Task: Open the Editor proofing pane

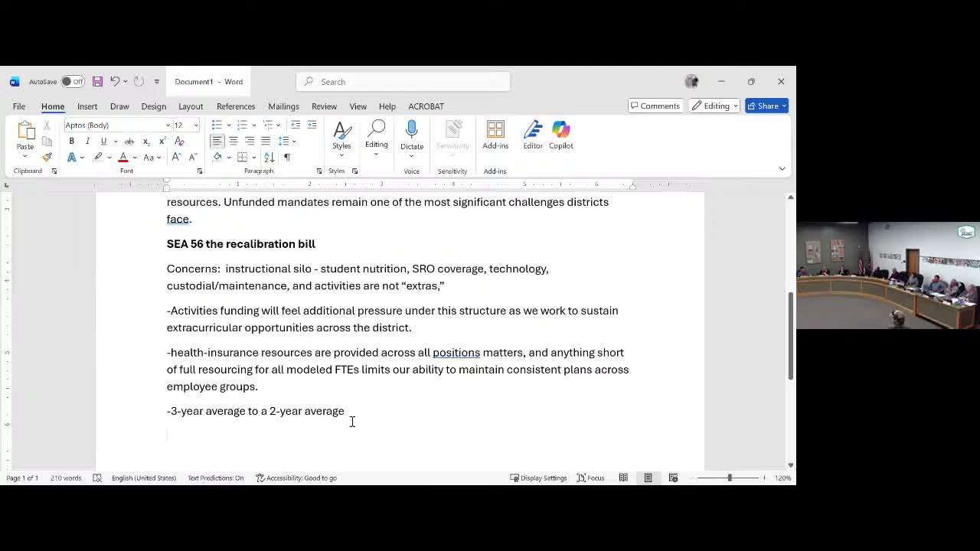Action: pos(533,135)
